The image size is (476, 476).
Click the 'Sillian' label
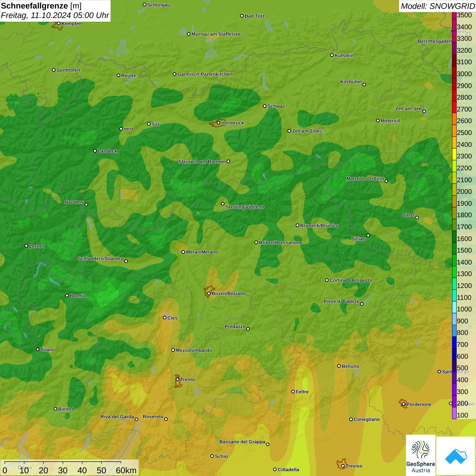[358, 239]
